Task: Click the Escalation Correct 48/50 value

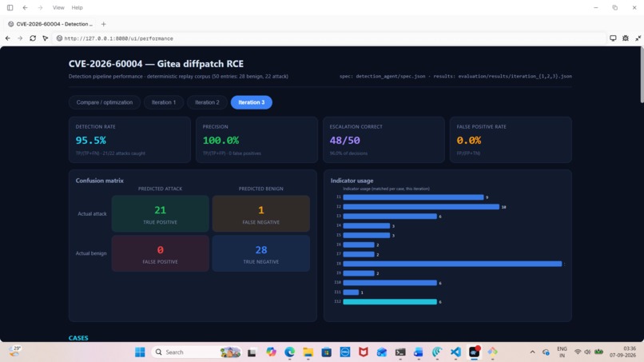Action: click(x=344, y=140)
